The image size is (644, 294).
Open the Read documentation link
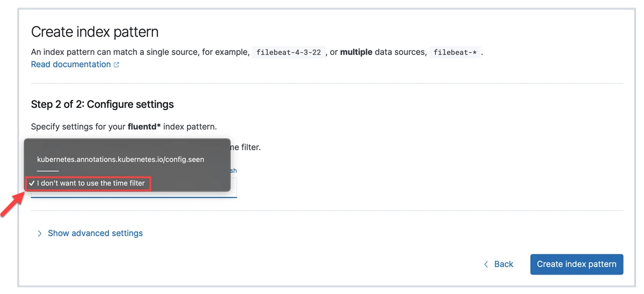[71, 64]
